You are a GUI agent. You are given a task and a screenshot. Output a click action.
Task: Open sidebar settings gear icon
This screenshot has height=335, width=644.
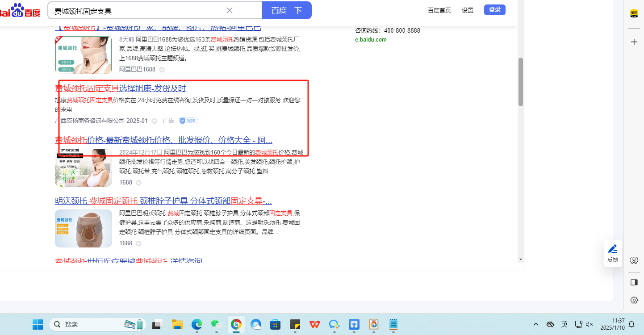(634, 300)
